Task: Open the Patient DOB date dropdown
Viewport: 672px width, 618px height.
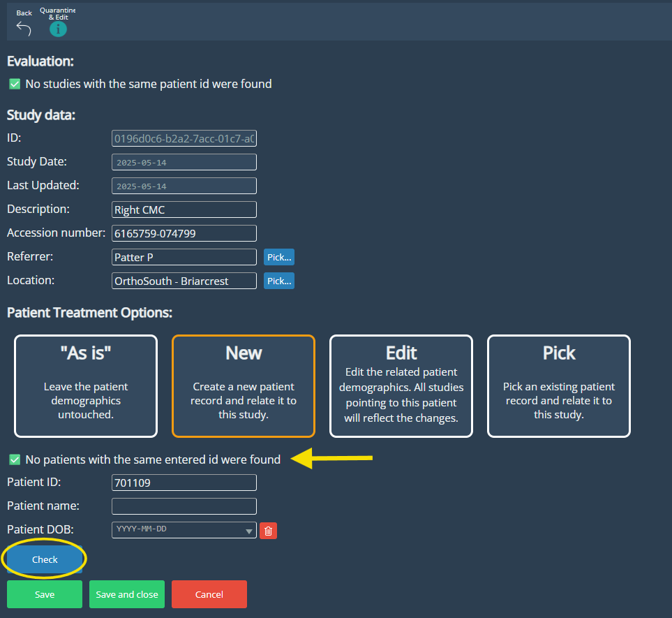Action: pyautogui.click(x=250, y=531)
